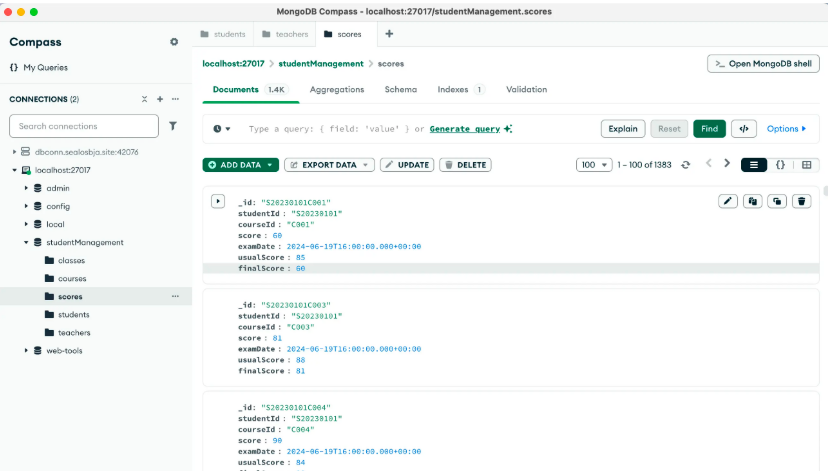Select the Documents tab
This screenshot has height=471, width=828.
(x=250, y=90)
